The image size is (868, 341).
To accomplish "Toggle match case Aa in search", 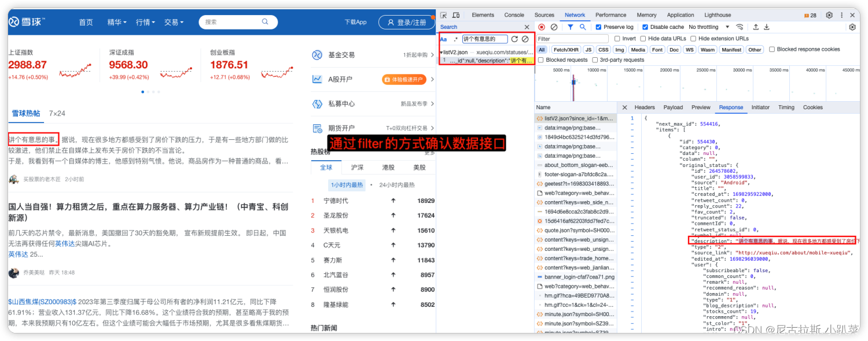I will point(443,39).
